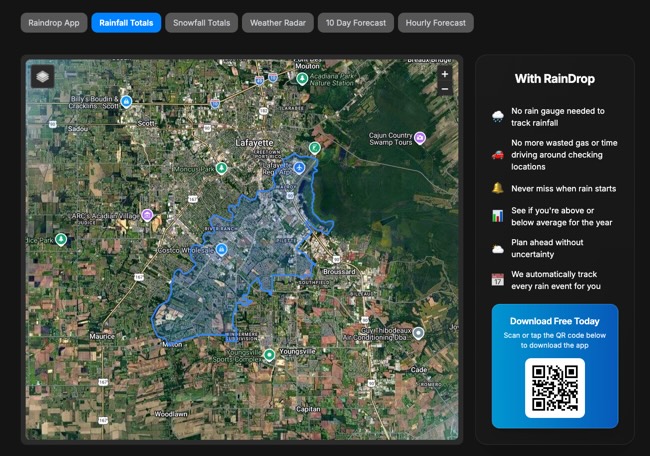This screenshot has height=456, width=650.
Task: Open the Raindrop App tab
Action: coord(54,23)
